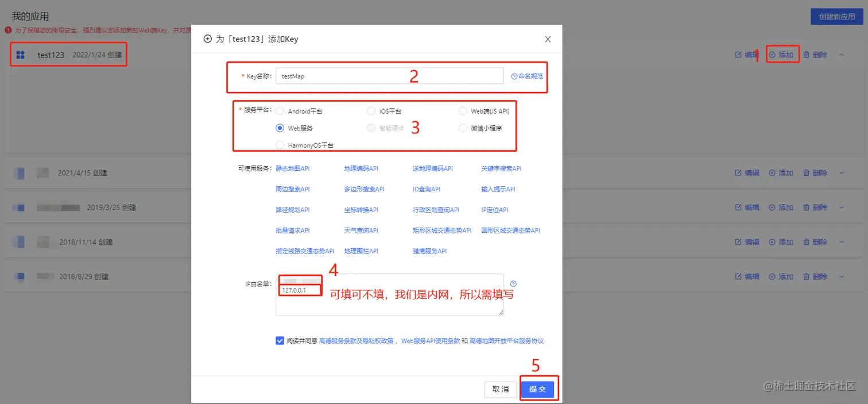This screenshot has width=868, height=404.
Task: Choose Web端(JS API) platform
Action: (x=463, y=111)
